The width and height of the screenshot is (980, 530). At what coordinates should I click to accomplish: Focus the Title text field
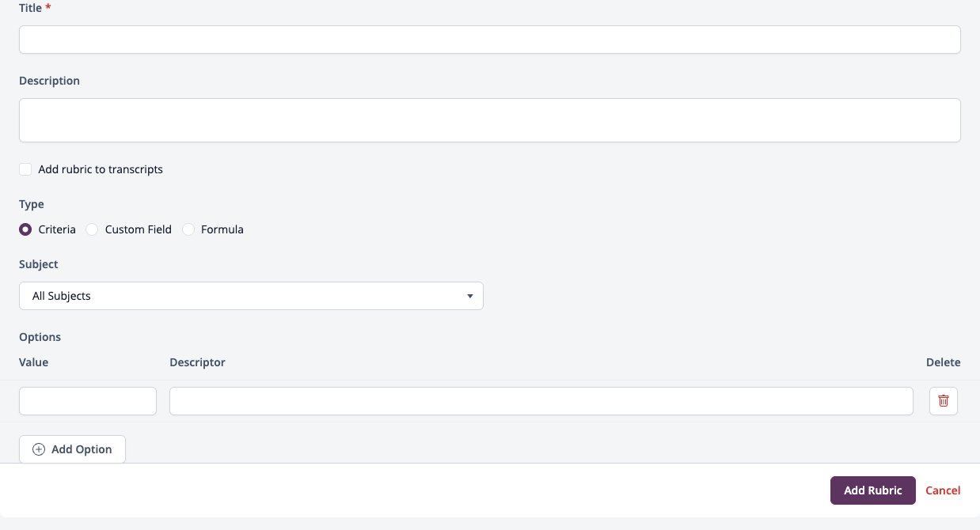coord(490,40)
